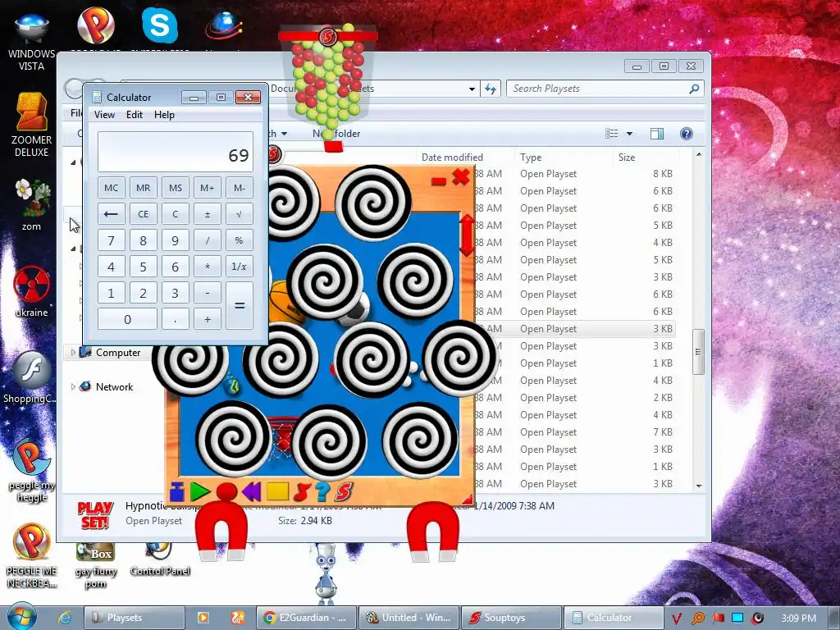
Task: Open the View menu in Calculator
Action: (x=104, y=115)
